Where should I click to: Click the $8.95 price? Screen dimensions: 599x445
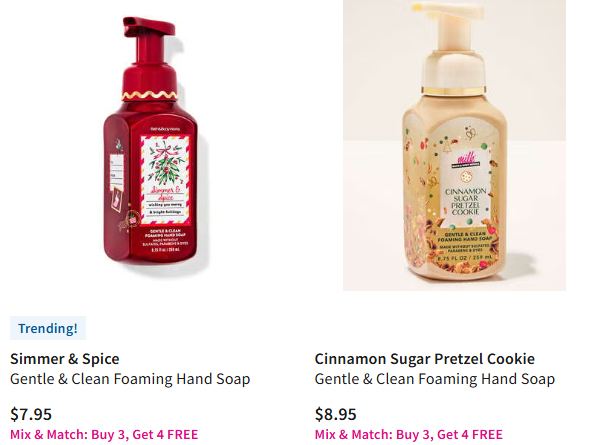[335, 414]
